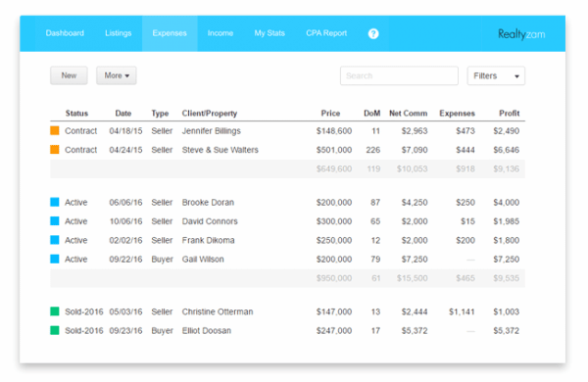Click green status square for Christine Otterman

55,311
